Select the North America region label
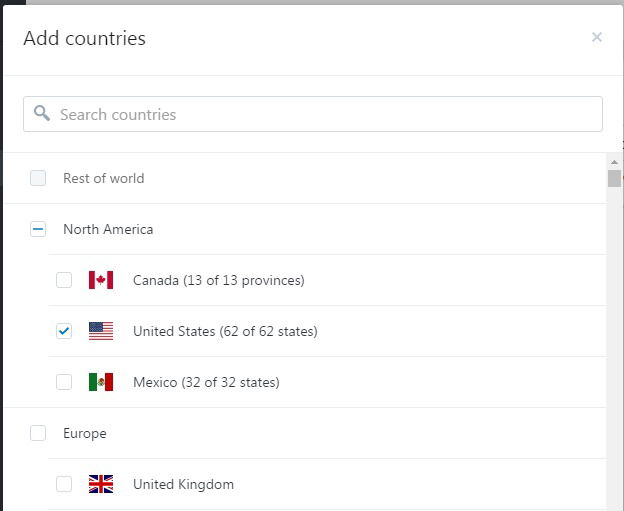 point(108,229)
